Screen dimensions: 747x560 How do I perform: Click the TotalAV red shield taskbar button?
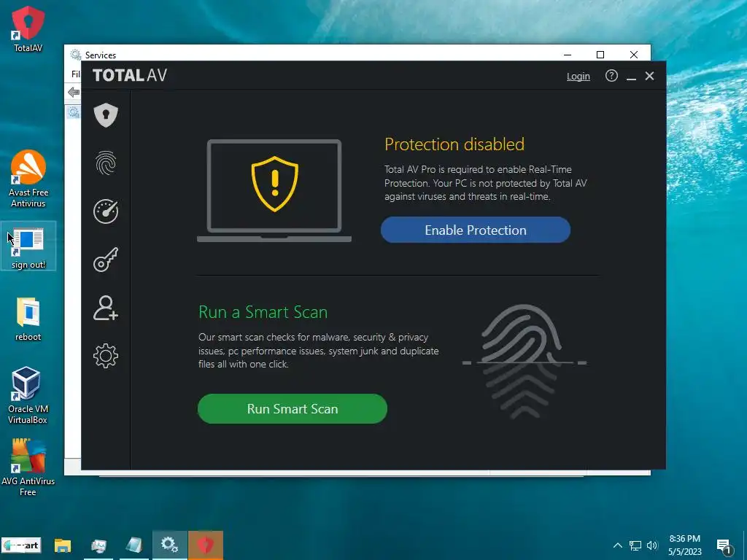coord(205,545)
